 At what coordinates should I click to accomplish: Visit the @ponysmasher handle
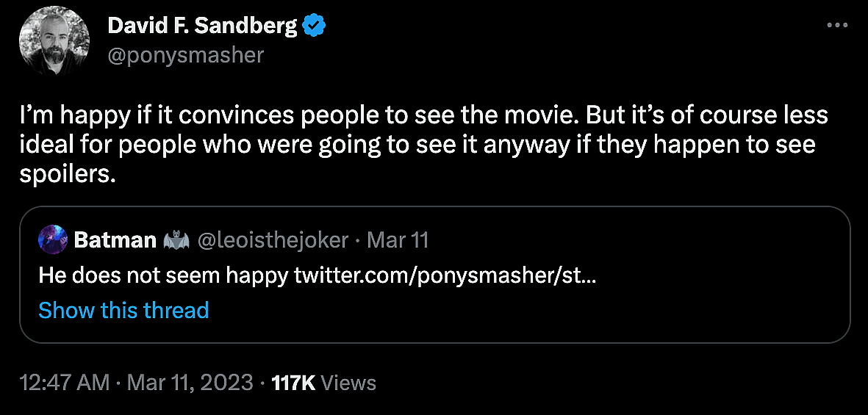(x=185, y=56)
